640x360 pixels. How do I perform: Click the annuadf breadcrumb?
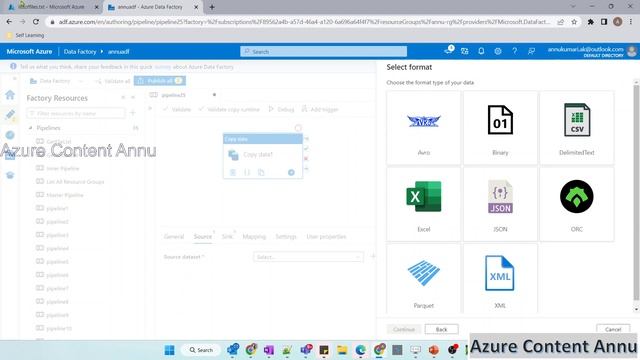pos(118,51)
